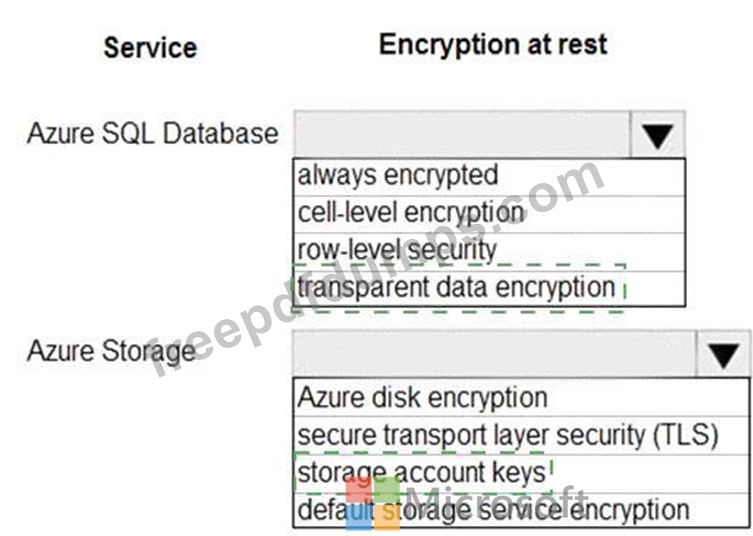Pick the storage account keys option
753x536 pixels.
coord(521,474)
